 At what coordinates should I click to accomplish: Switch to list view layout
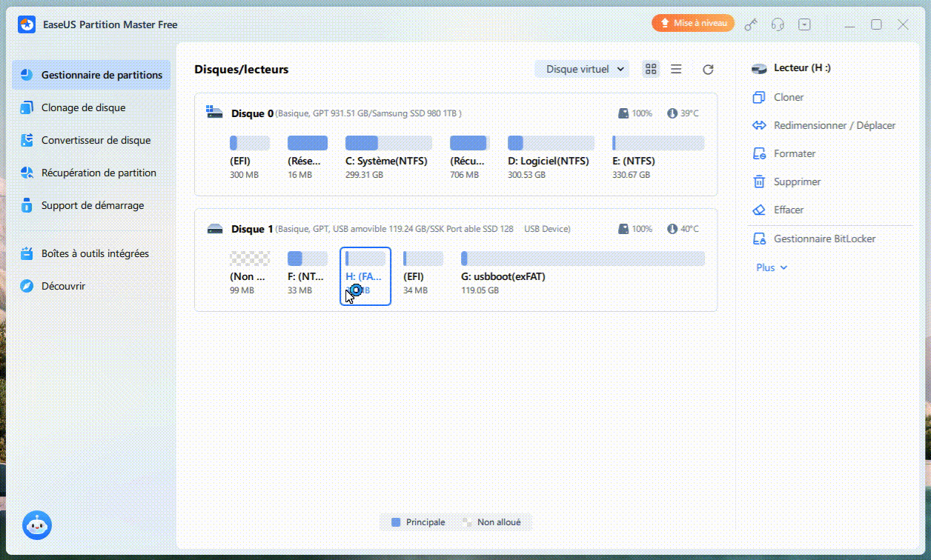676,69
